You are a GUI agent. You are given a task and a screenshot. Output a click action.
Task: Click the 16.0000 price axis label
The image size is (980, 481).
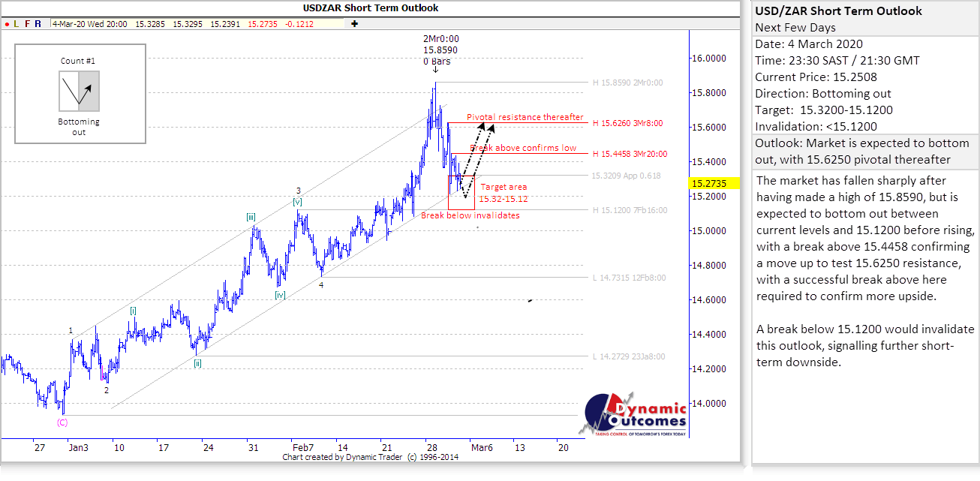(x=709, y=59)
